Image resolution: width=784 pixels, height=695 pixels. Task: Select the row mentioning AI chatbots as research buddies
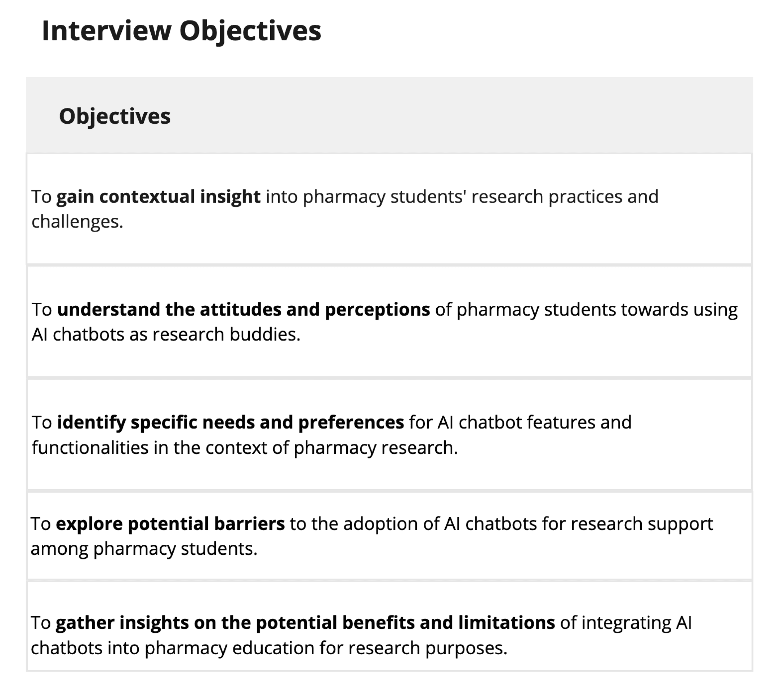(x=389, y=322)
